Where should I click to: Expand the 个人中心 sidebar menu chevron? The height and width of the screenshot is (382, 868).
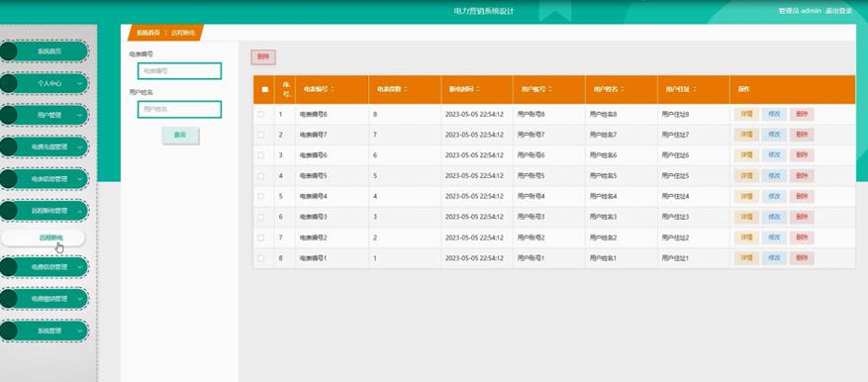pyautogui.click(x=80, y=83)
